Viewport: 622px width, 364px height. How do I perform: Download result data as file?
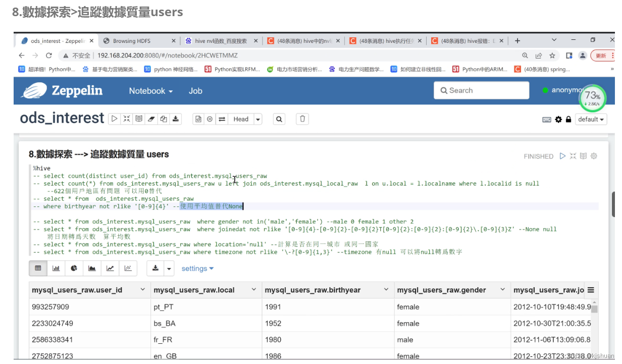(155, 269)
